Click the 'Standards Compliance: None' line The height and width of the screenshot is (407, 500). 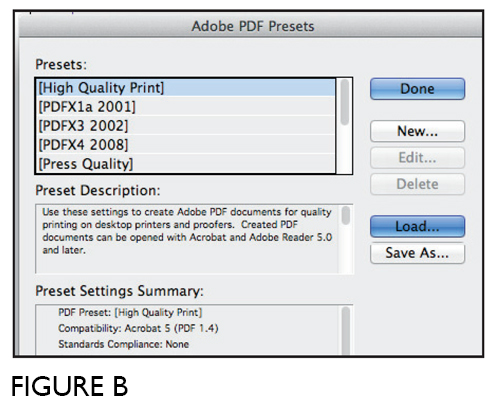pyautogui.click(x=123, y=344)
